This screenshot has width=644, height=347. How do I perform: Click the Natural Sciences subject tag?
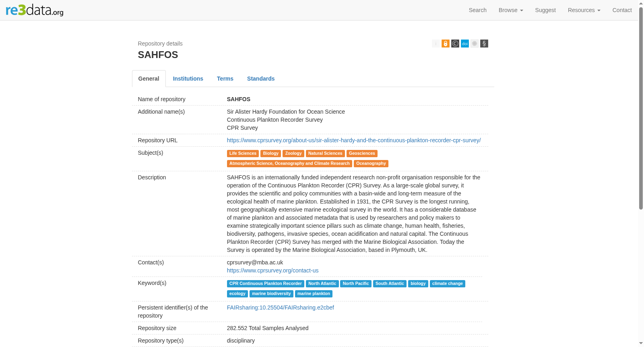click(325, 154)
